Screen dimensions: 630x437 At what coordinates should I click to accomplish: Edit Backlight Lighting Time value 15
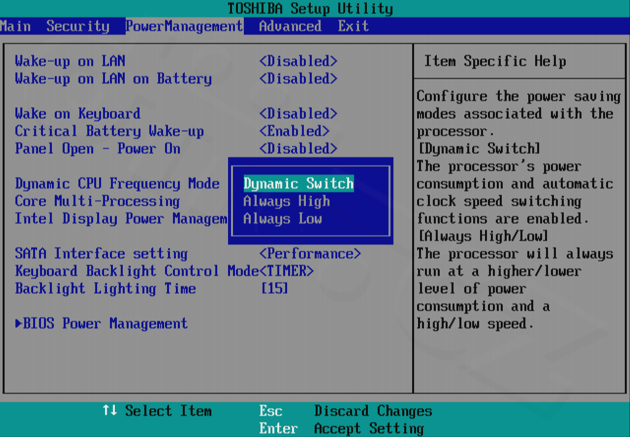tap(274, 289)
